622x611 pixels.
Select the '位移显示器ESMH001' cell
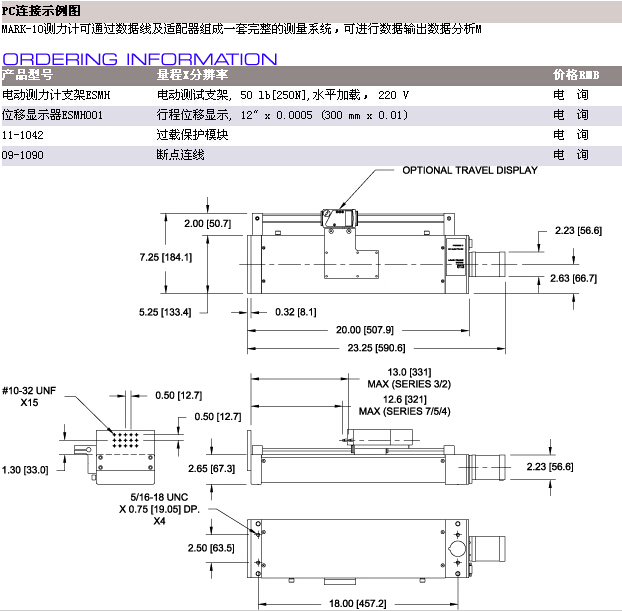point(52,115)
